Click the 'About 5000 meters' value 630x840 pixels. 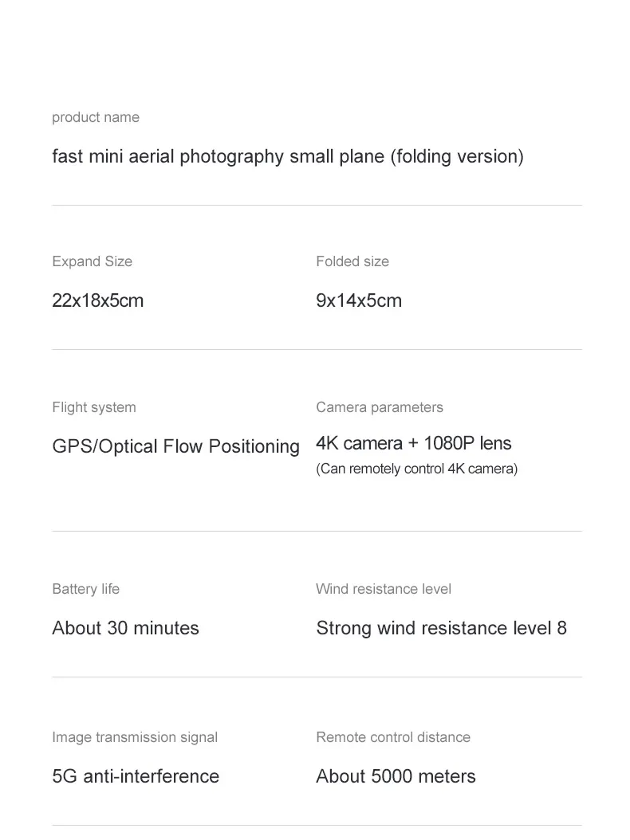(x=396, y=776)
